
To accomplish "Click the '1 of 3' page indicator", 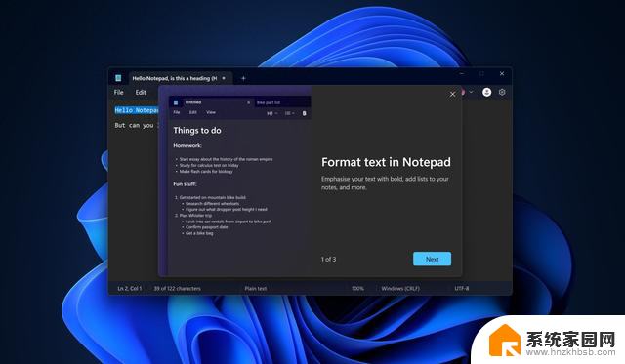I will (x=328, y=260).
